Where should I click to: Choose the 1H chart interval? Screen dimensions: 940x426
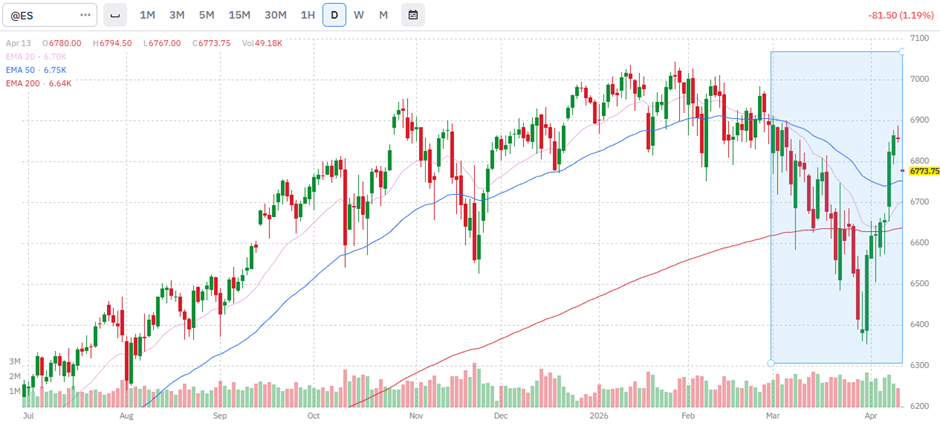[307, 15]
